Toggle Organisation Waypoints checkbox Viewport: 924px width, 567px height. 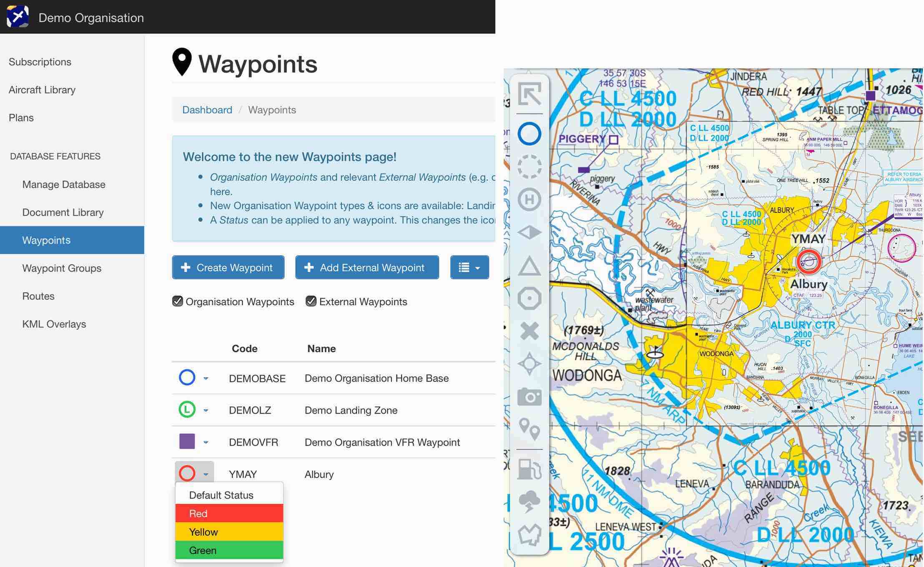tap(178, 301)
